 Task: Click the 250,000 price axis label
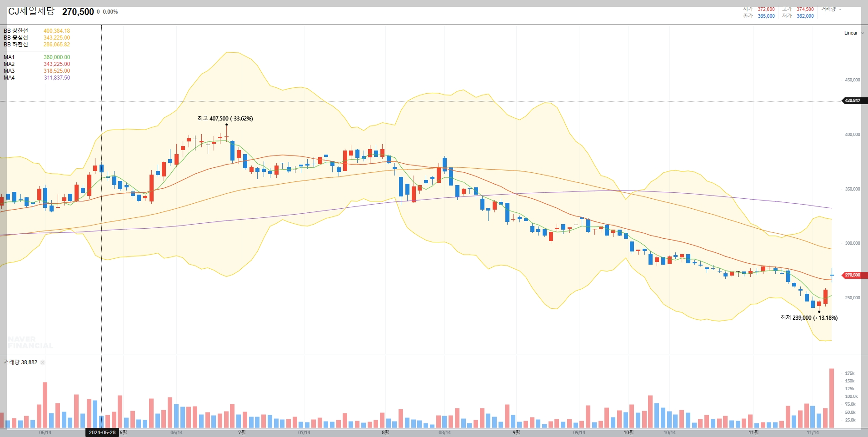point(853,298)
